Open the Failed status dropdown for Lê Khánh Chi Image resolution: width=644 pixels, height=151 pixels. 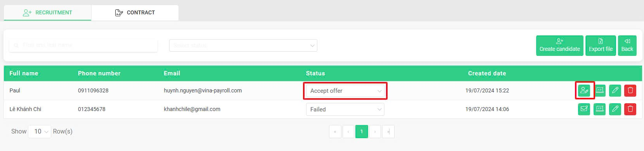tap(345, 109)
